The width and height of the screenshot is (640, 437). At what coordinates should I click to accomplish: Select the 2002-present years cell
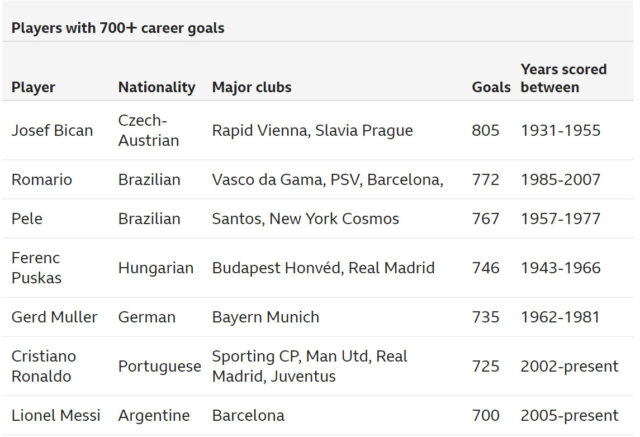[569, 366]
